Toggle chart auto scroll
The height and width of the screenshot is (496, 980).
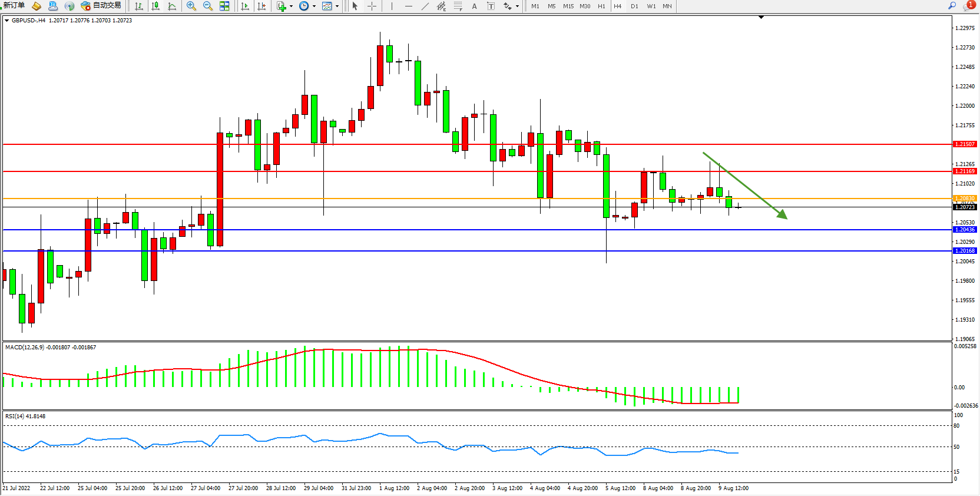click(x=245, y=6)
